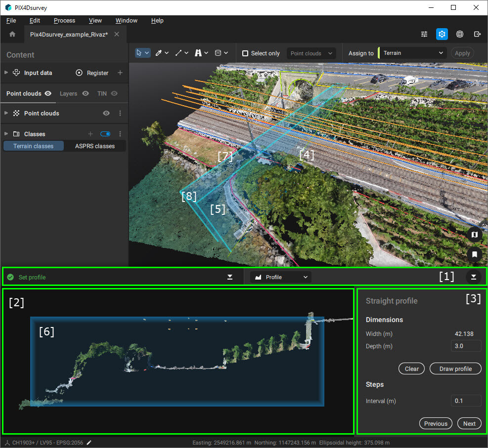Switch off the Classes toggle
488x448 pixels.
point(105,133)
